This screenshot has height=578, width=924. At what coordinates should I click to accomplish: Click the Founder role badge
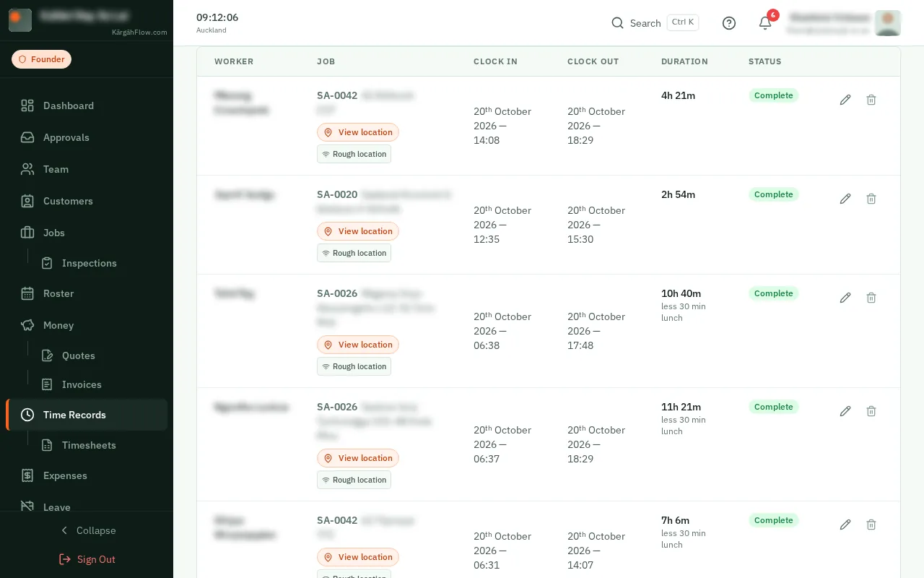point(41,59)
